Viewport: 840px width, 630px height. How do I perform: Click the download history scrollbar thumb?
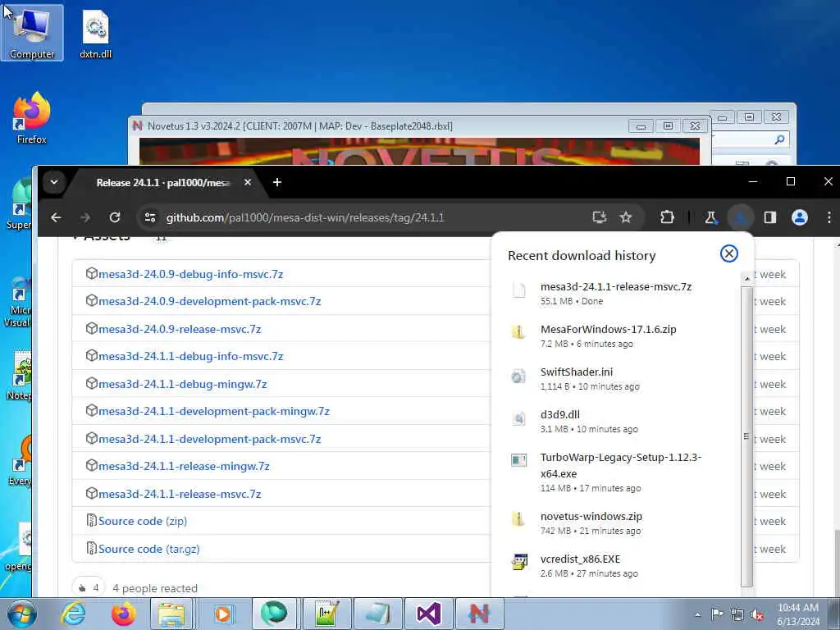(x=746, y=436)
